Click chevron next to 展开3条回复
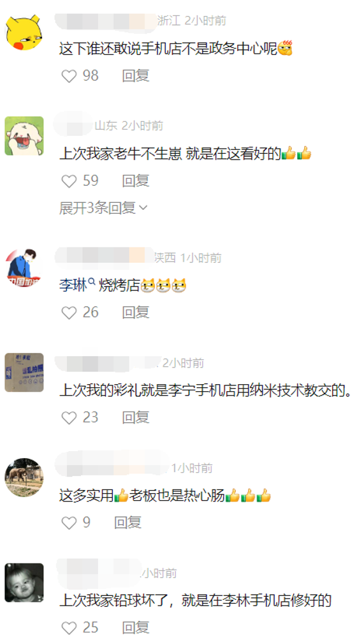This screenshot has height=640, width=364. [x=143, y=208]
